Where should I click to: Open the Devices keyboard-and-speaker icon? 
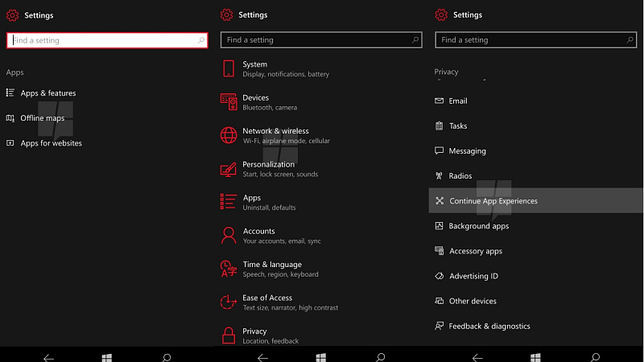[x=229, y=102]
